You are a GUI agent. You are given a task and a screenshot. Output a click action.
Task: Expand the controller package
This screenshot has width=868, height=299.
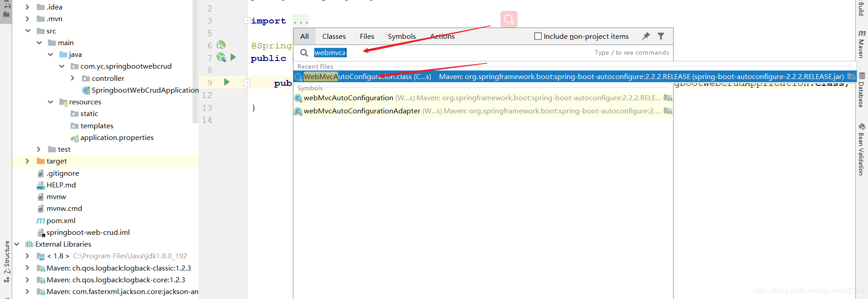72,78
